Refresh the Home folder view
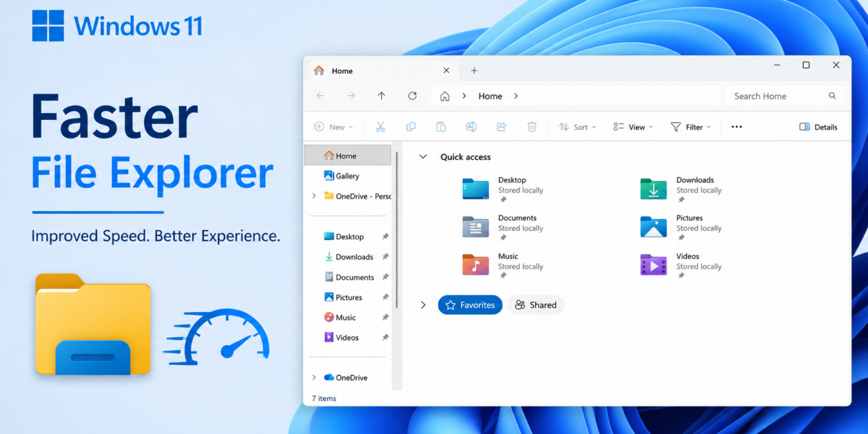868x434 pixels. tap(412, 96)
